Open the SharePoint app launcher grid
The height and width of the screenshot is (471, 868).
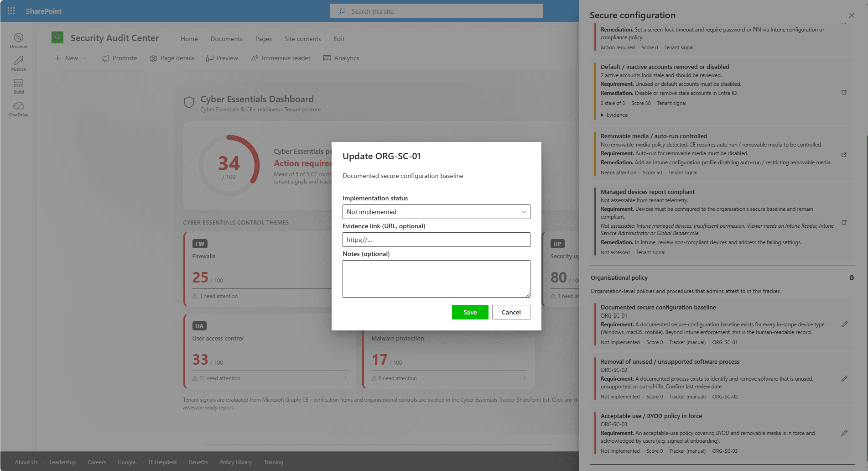coord(11,11)
